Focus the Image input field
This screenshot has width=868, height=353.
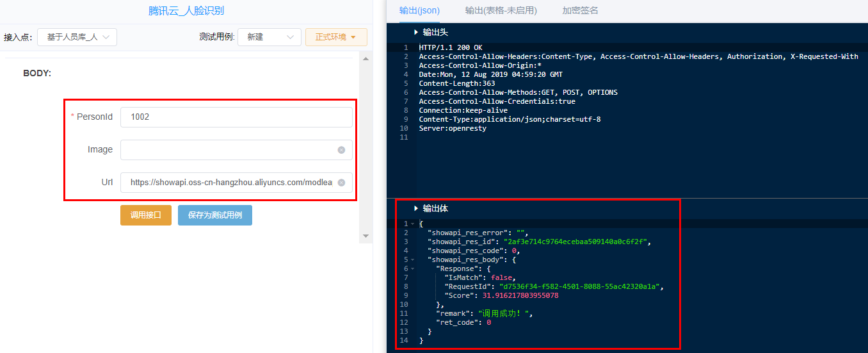236,150
